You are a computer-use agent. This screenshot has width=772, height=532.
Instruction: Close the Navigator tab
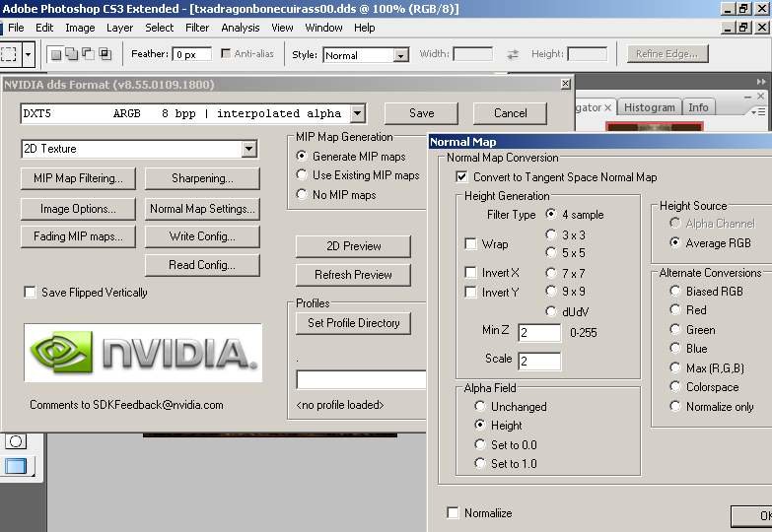(608, 107)
